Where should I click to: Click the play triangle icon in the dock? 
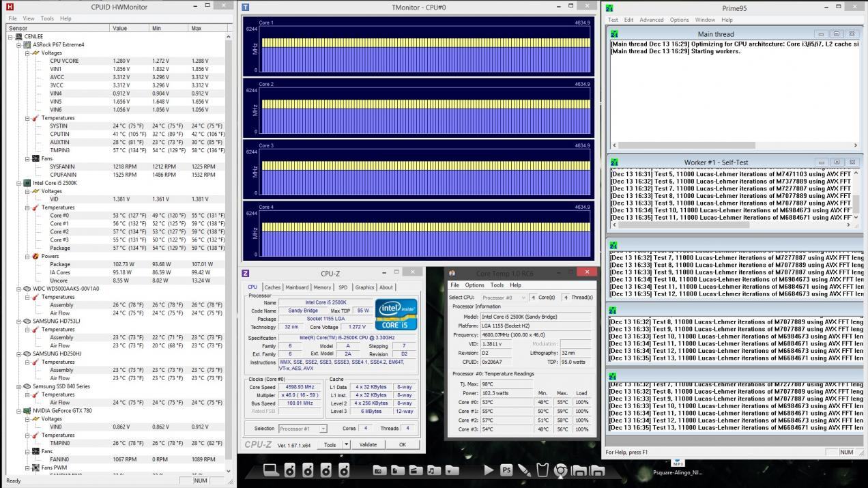coord(489,470)
